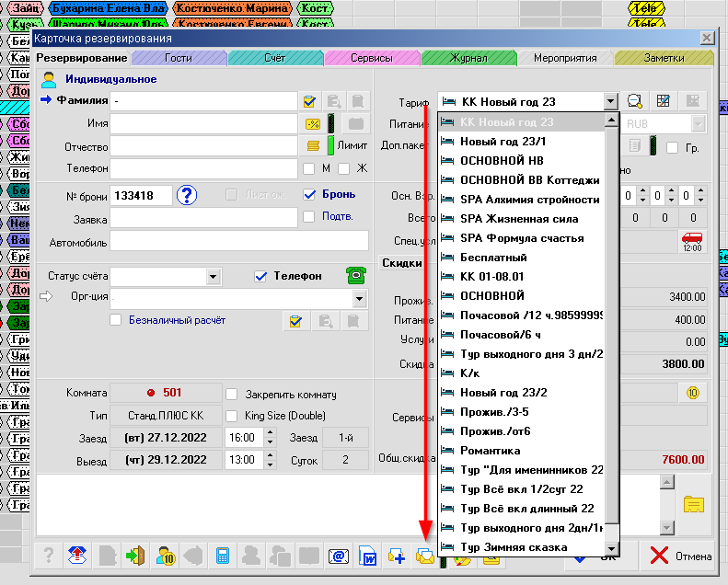
Task: Open the tariff search magnifier icon
Action: click(634, 101)
